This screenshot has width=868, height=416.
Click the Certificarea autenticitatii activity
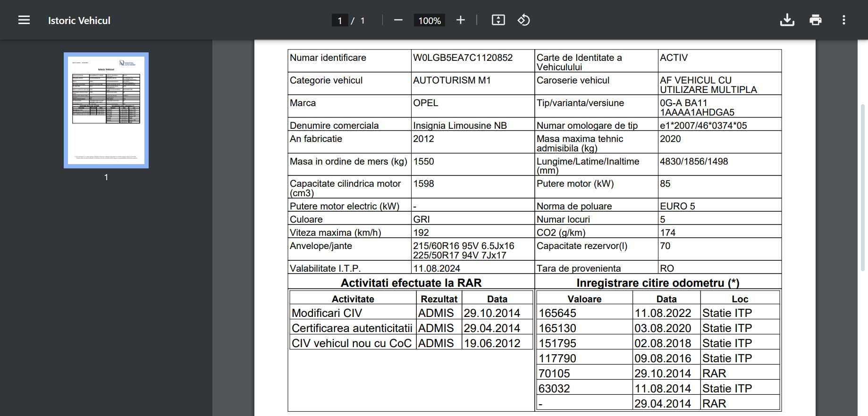pos(352,328)
